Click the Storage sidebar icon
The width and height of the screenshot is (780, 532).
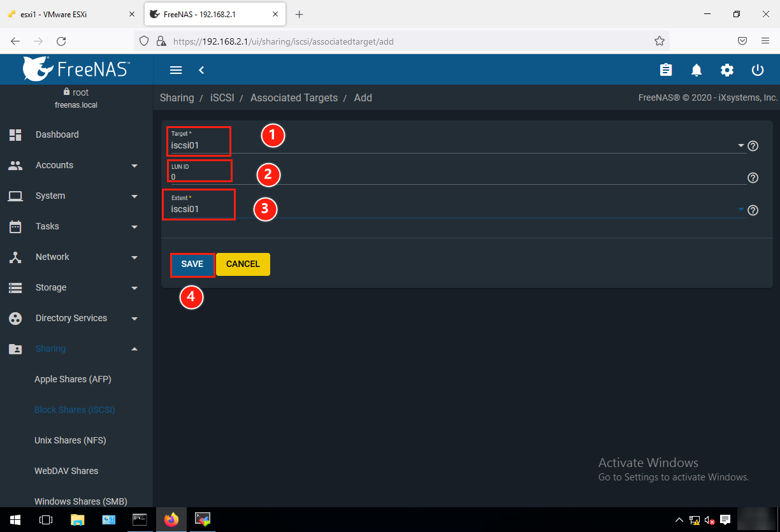coord(15,287)
